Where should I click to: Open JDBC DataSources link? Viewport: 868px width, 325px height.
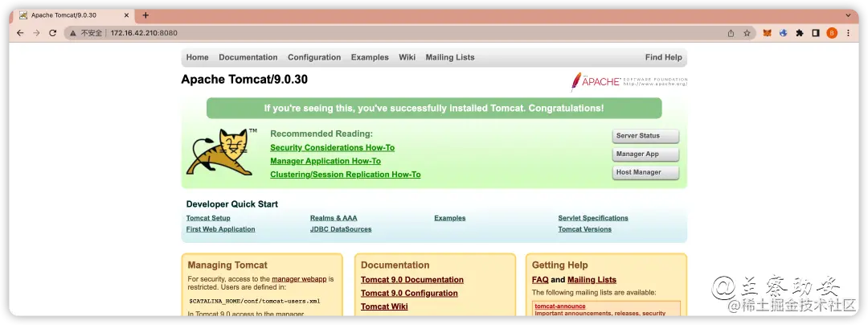(341, 229)
